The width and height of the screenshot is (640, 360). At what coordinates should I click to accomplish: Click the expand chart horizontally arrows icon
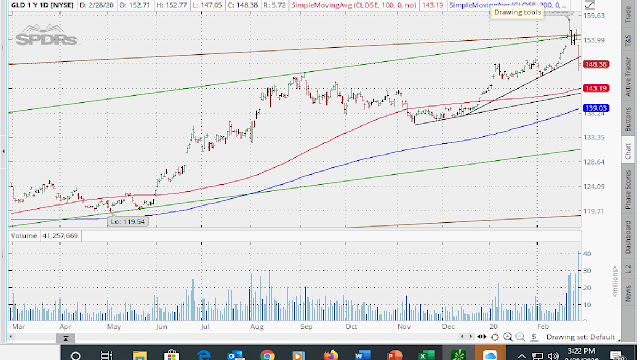click(x=482, y=337)
